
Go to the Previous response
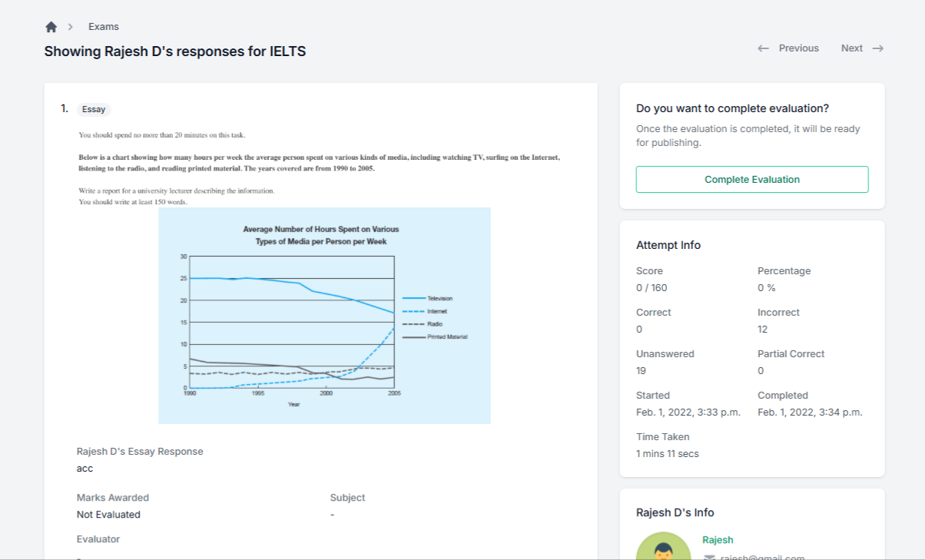tap(798, 48)
